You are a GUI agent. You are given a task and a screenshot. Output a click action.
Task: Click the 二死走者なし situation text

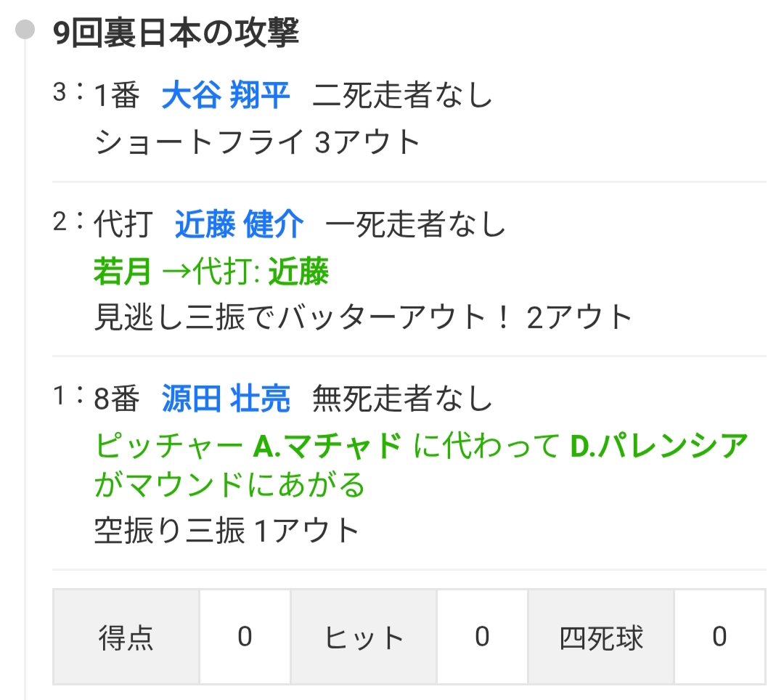pos(403,96)
